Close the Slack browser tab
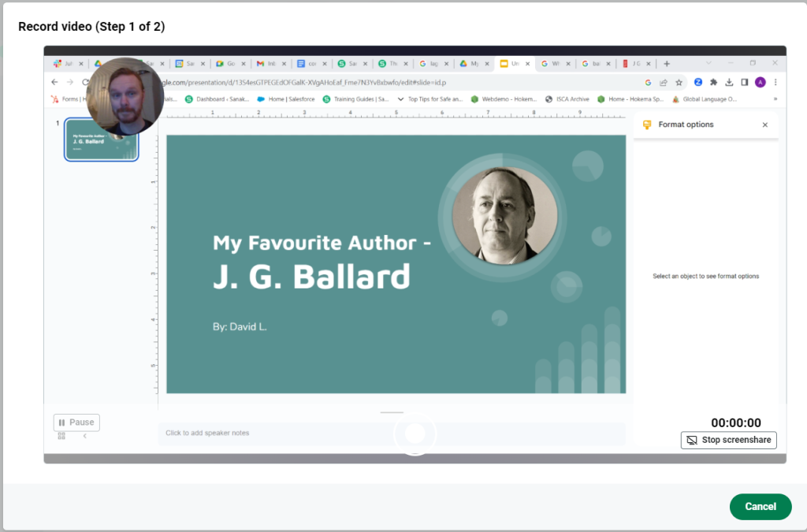 (81, 64)
